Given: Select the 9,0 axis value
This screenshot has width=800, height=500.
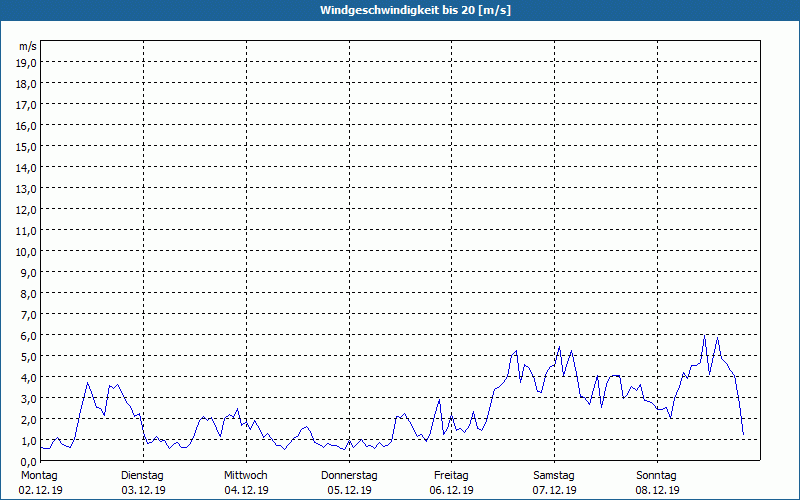Looking at the screenshot, I should 29,272.
